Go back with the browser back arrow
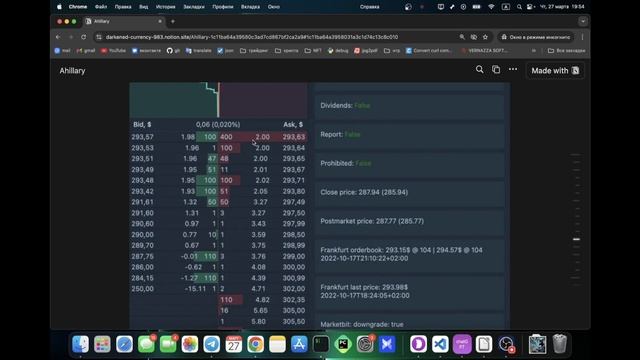 click(x=58, y=37)
